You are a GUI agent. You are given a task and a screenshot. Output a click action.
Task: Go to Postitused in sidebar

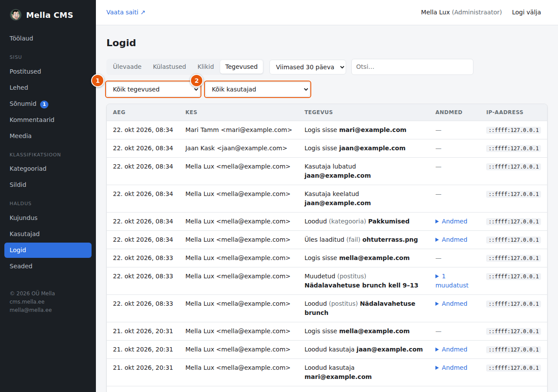click(x=48, y=71)
